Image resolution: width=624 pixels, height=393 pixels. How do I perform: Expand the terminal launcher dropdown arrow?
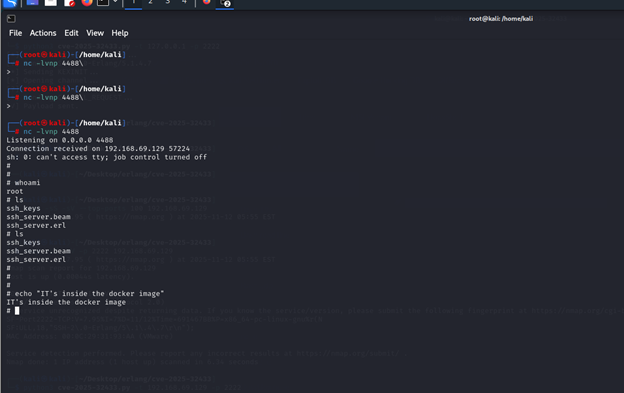point(115,2)
